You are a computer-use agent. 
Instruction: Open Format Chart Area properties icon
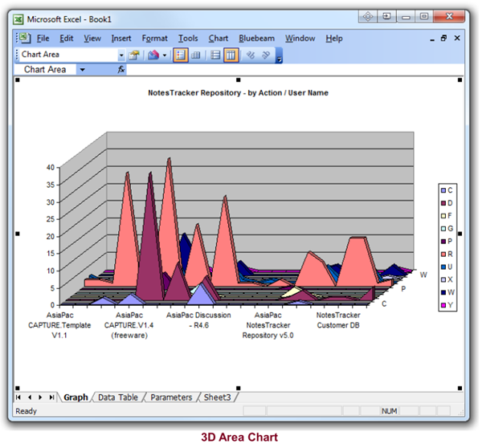click(x=134, y=55)
